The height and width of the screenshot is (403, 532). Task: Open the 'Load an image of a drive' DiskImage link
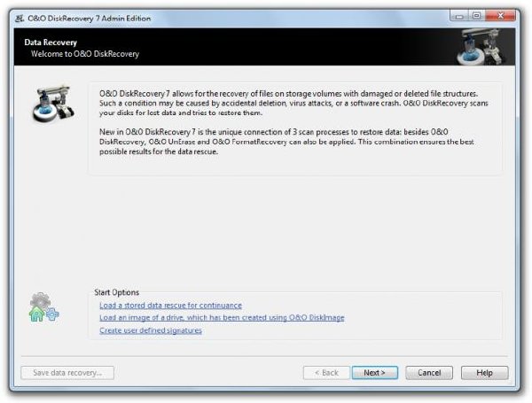222,318
